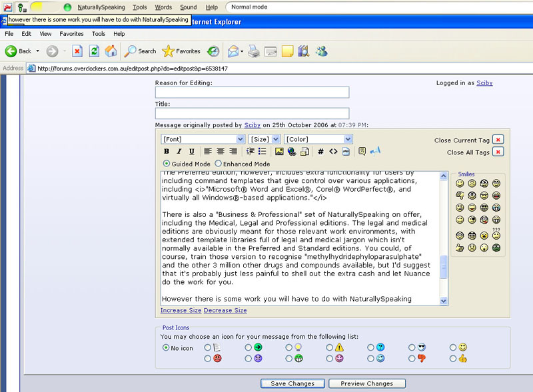Choose the thumbs down post icon radio
The width and height of the screenshot is (533, 392).
[x=412, y=358]
